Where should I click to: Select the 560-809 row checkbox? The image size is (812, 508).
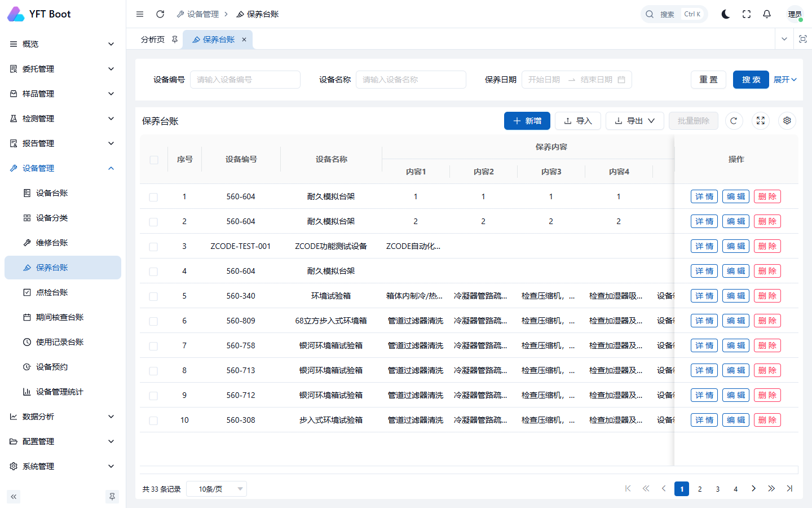pos(153,321)
